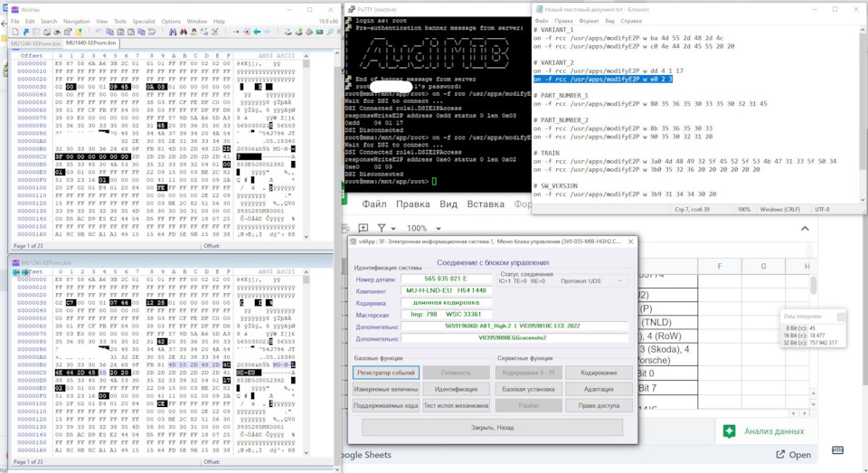The image size is (868, 473).
Task: Click the Open external link icon
Action: [780, 454]
